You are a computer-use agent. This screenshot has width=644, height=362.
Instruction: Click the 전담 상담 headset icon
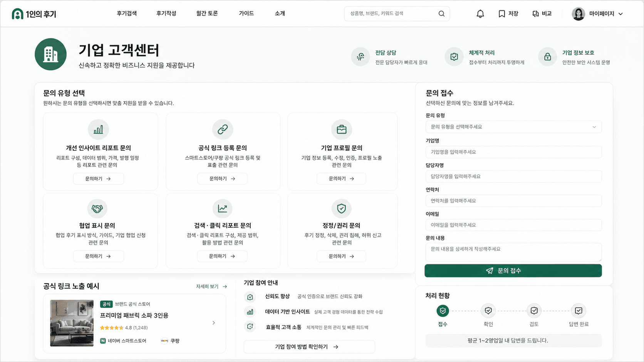[361, 57]
